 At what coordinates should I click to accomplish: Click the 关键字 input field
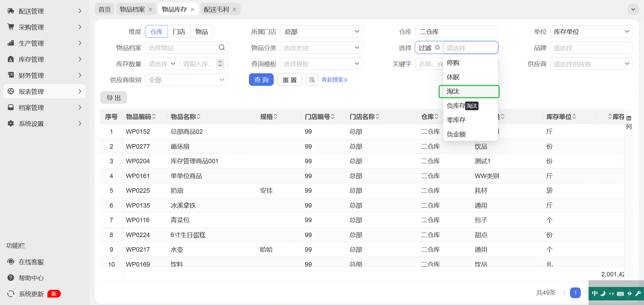coord(430,64)
